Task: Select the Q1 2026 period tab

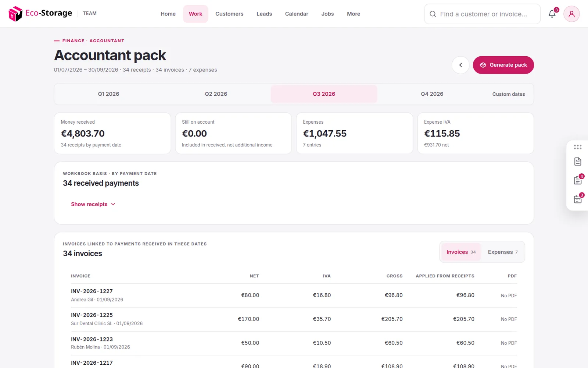Action: (108, 94)
